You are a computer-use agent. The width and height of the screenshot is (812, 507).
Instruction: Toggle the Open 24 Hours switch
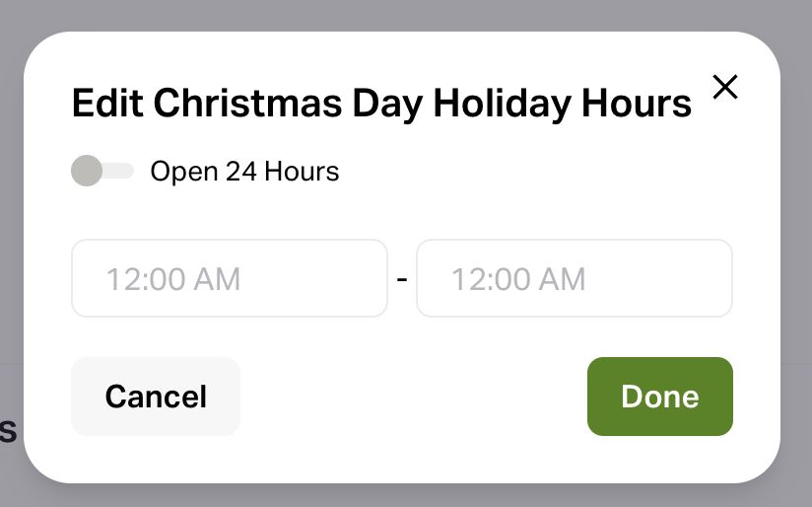coord(102,172)
